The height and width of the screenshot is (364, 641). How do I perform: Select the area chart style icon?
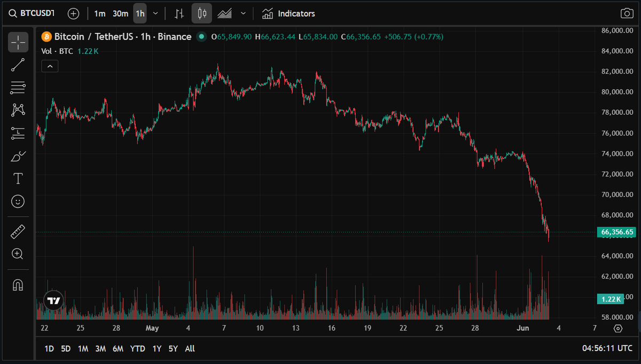click(x=224, y=13)
